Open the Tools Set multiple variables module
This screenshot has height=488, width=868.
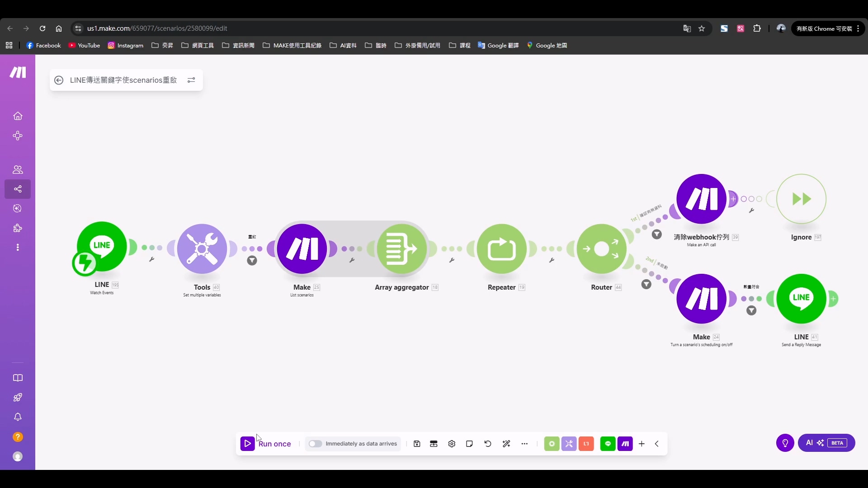202,249
